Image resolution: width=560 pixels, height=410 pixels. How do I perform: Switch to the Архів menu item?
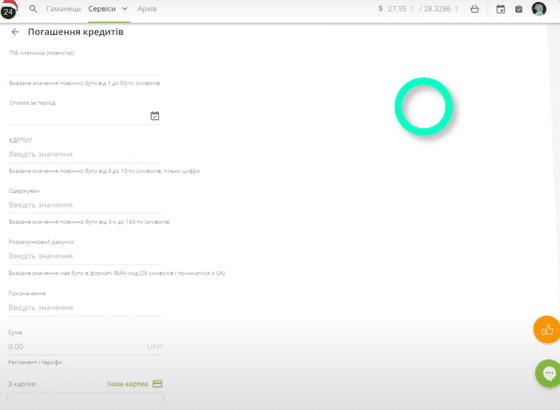147,9
